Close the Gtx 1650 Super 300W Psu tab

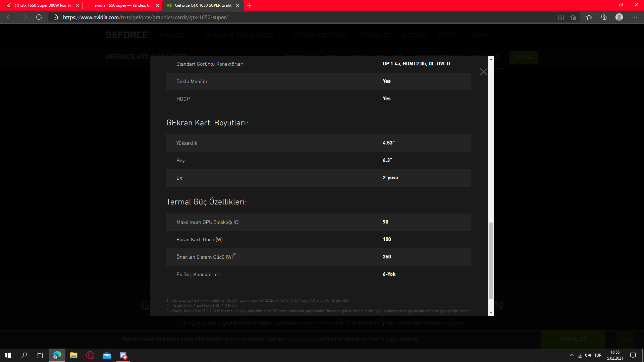click(77, 5)
